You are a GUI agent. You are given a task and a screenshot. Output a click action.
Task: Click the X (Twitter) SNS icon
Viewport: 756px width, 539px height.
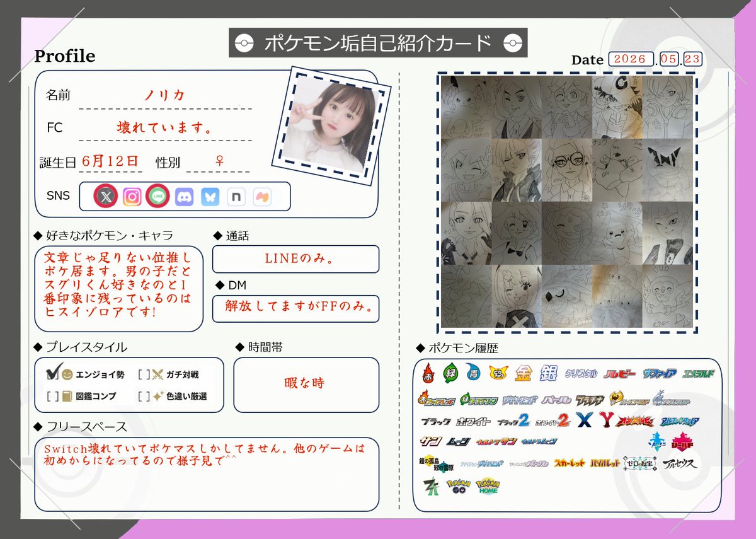pyautogui.click(x=106, y=197)
